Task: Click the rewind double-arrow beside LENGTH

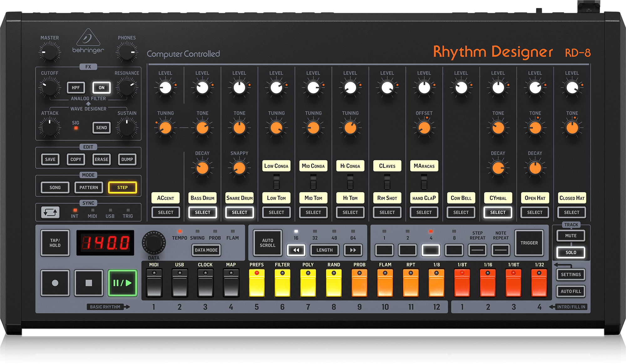Action: pyautogui.click(x=296, y=250)
